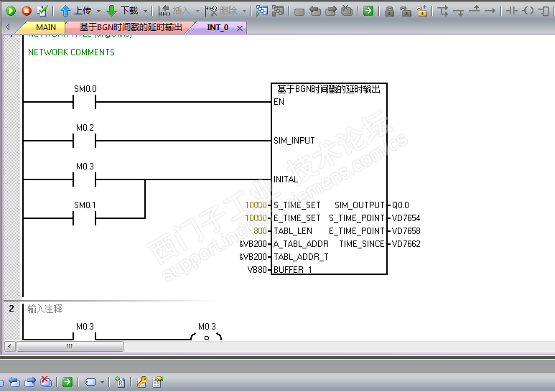Click the pause program status icon
The width and height of the screenshot is (555, 392).
pos(278,11)
